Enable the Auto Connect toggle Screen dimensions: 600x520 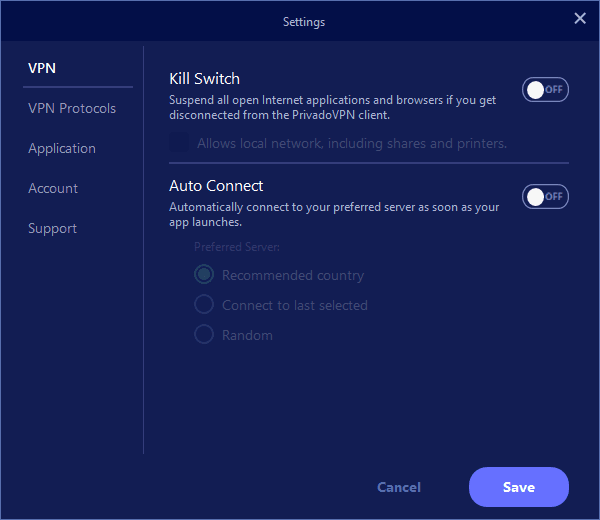pos(545,197)
